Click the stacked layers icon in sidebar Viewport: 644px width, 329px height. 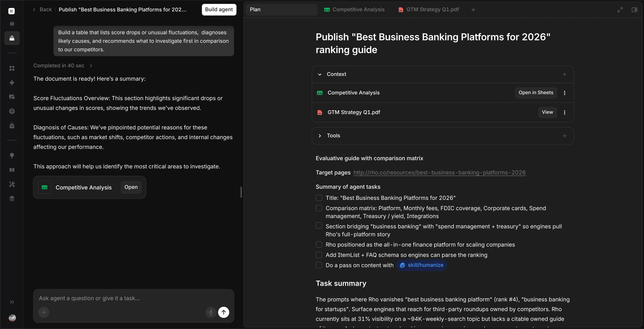(12, 199)
